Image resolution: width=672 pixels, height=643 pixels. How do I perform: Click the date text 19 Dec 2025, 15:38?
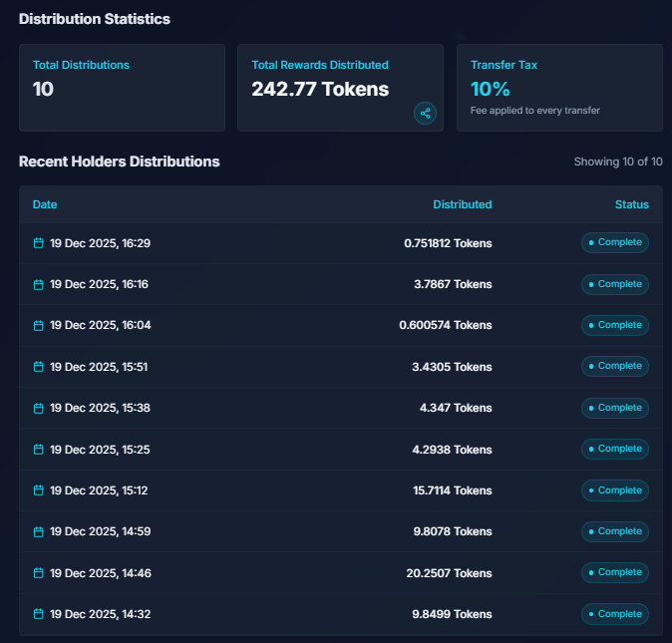100,409
